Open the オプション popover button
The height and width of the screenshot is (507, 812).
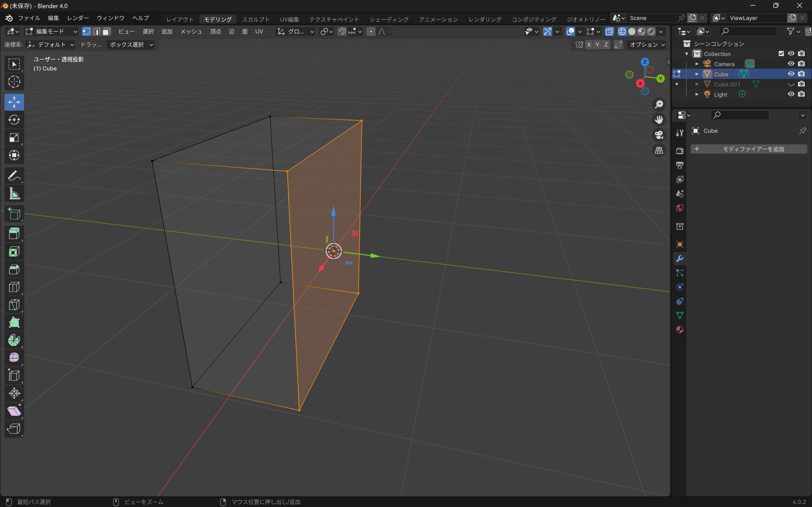(646, 45)
